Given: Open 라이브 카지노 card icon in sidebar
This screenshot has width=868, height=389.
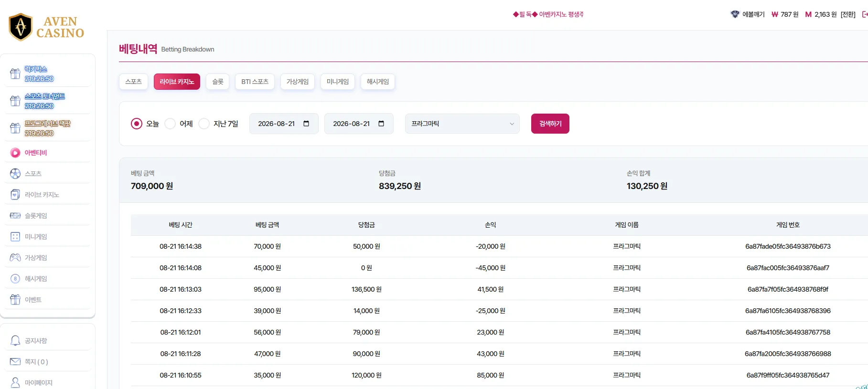Looking at the screenshot, I should pyautogui.click(x=15, y=194).
